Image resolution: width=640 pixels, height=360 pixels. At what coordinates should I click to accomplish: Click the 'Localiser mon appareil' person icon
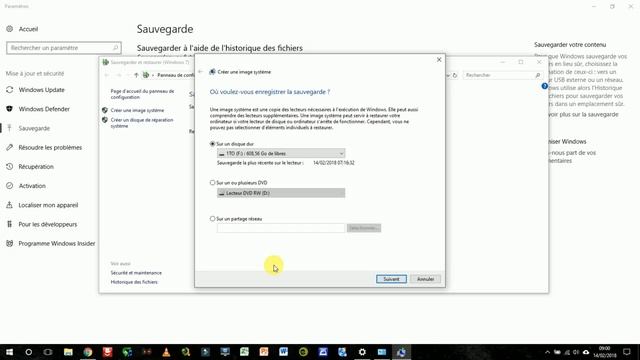(x=9, y=205)
